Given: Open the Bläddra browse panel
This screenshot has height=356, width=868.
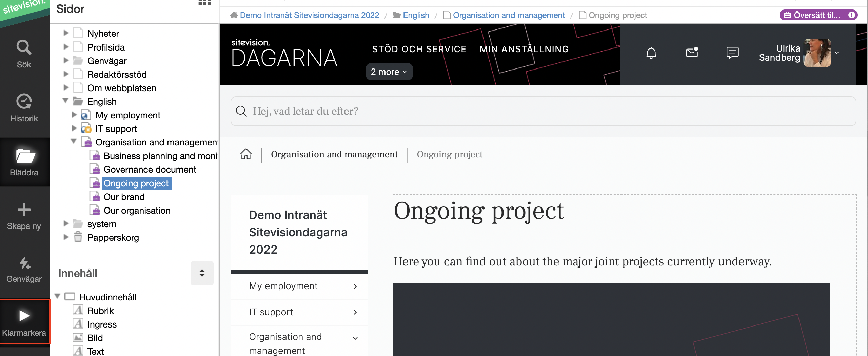Looking at the screenshot, I should click(x=24, y=162).
